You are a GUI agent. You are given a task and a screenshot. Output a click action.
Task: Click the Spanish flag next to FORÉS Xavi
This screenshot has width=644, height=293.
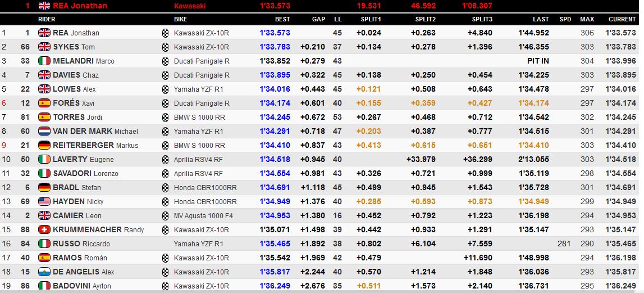(44, 103)
